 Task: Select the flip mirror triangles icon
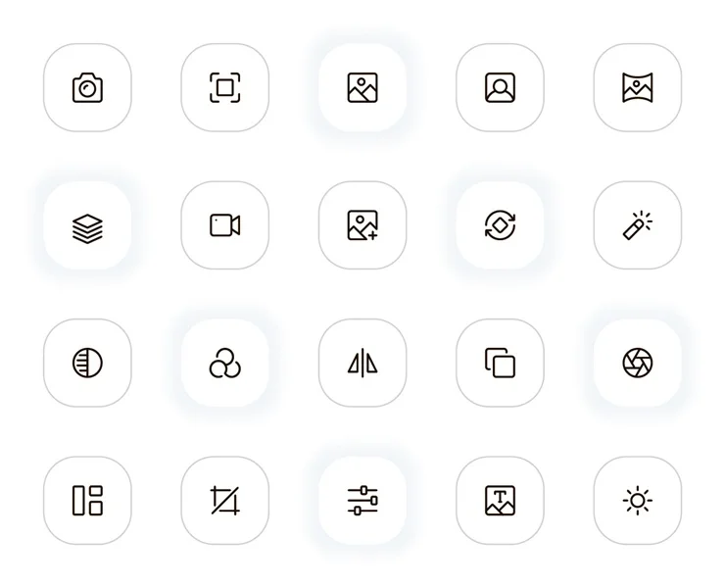click(362, 363)
